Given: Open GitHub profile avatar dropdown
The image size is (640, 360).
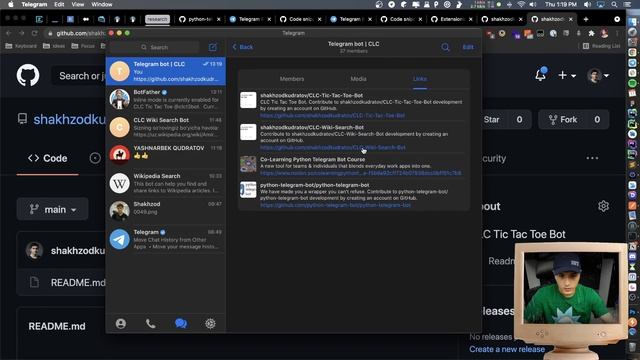Looking at the screenshot, I should [x=598, y=76].
